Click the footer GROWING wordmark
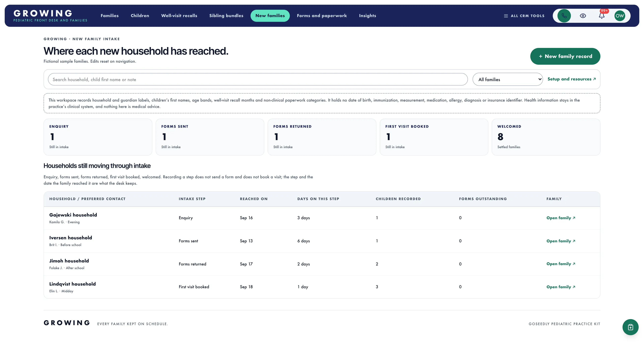 tap(67, 323)
